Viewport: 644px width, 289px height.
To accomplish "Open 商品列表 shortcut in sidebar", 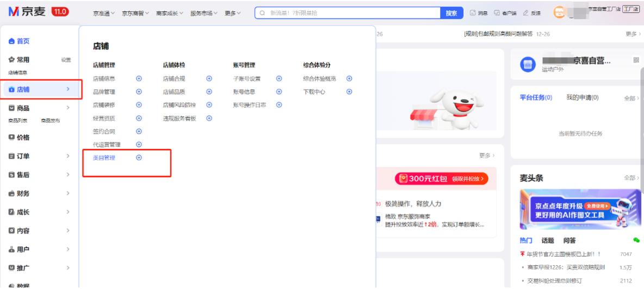I will click(18, 121).
